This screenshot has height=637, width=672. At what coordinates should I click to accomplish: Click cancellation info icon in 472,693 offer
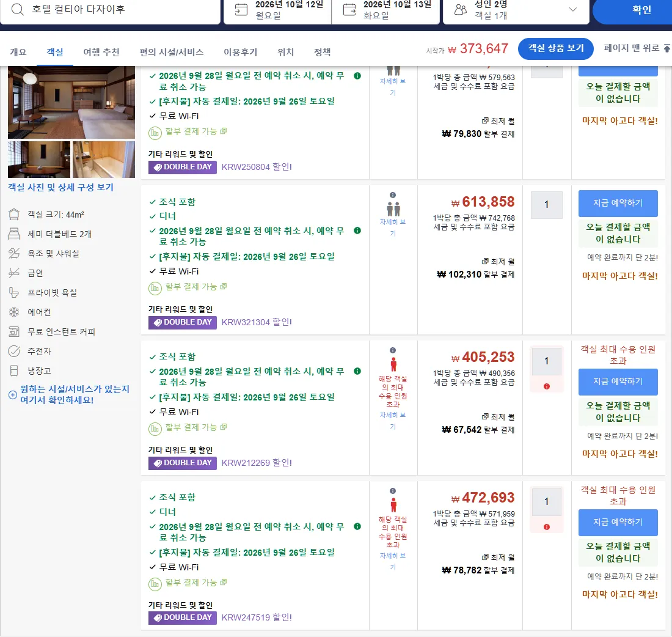point(357,526)
